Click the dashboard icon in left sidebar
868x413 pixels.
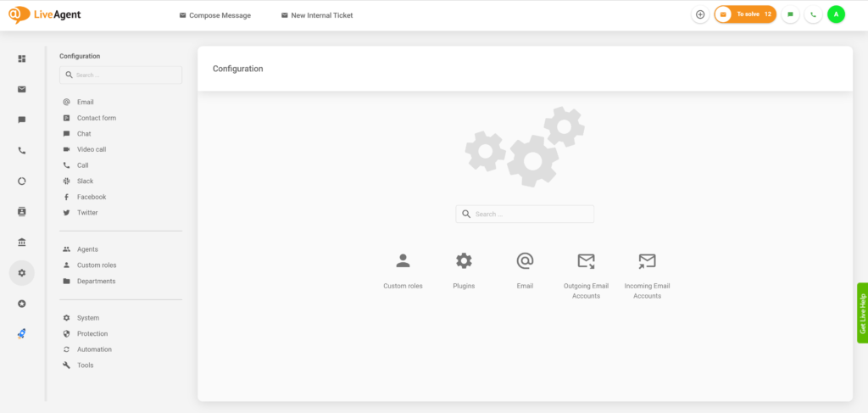[x=21, y=59]
